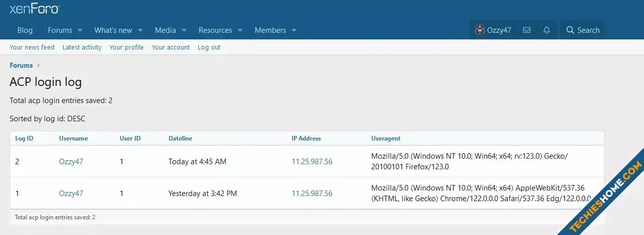Open the What's new tab
Viewport: 644px width, 235px height.
point(113,30)
